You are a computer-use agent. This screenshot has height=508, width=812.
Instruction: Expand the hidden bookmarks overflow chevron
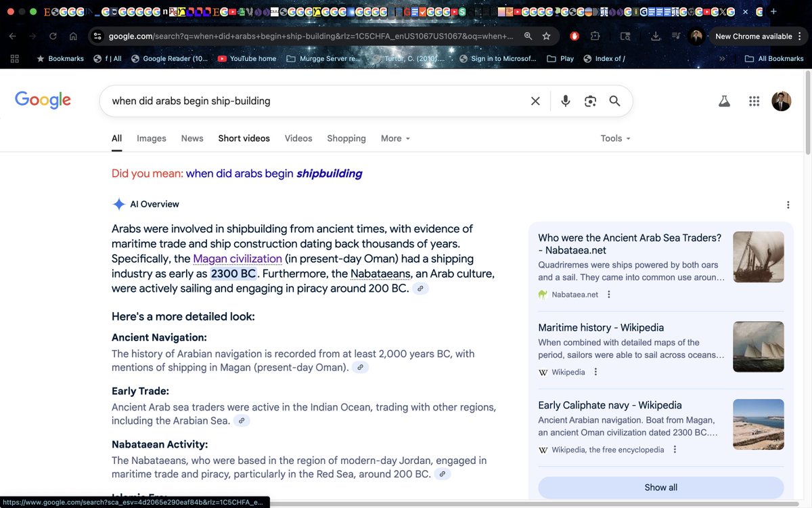[723, 59]
